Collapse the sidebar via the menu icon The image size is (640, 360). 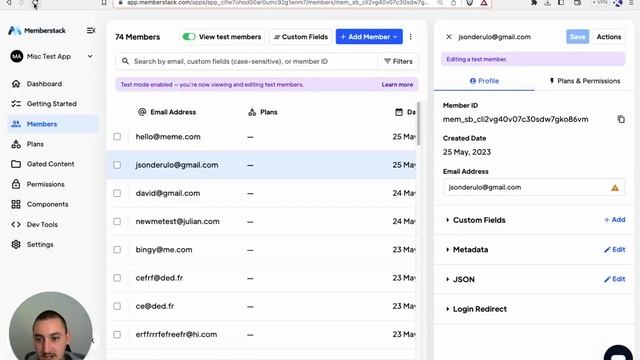pos(91,31)
